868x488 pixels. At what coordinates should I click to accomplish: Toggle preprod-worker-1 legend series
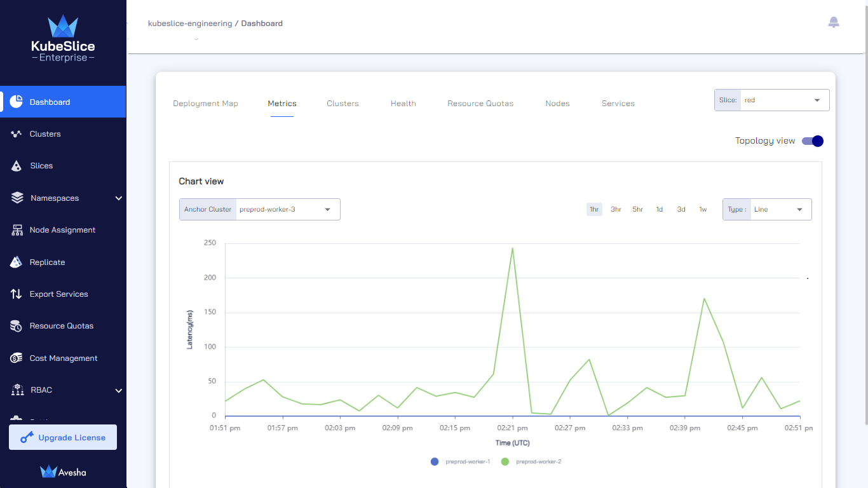click(460, 461)
